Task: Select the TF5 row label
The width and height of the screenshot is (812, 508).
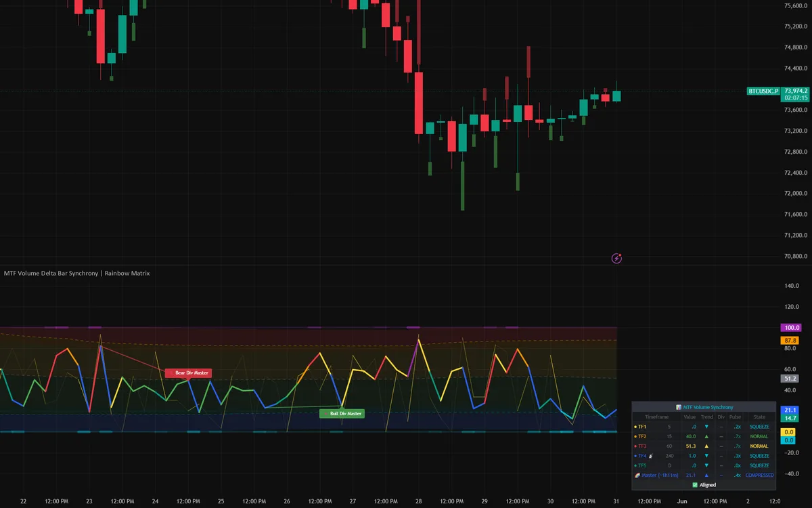Action: tap(642, 465)
